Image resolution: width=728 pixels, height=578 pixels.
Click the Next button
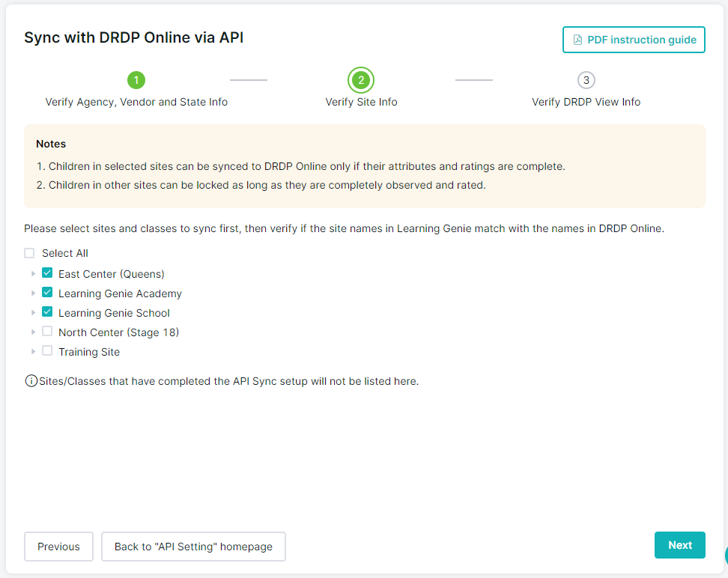pos(679,545)
